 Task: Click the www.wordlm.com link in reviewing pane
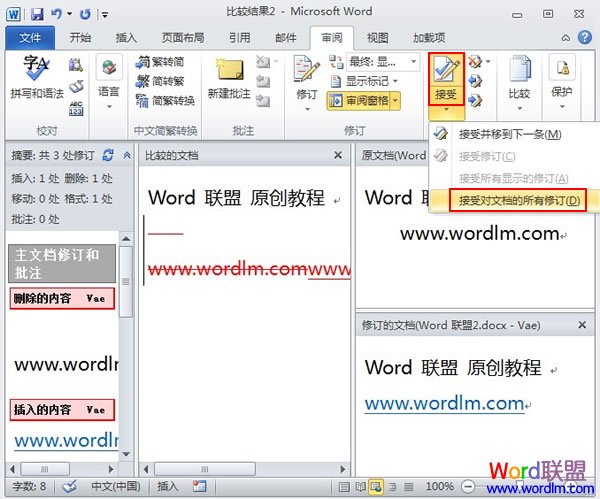tap(67, 441)
